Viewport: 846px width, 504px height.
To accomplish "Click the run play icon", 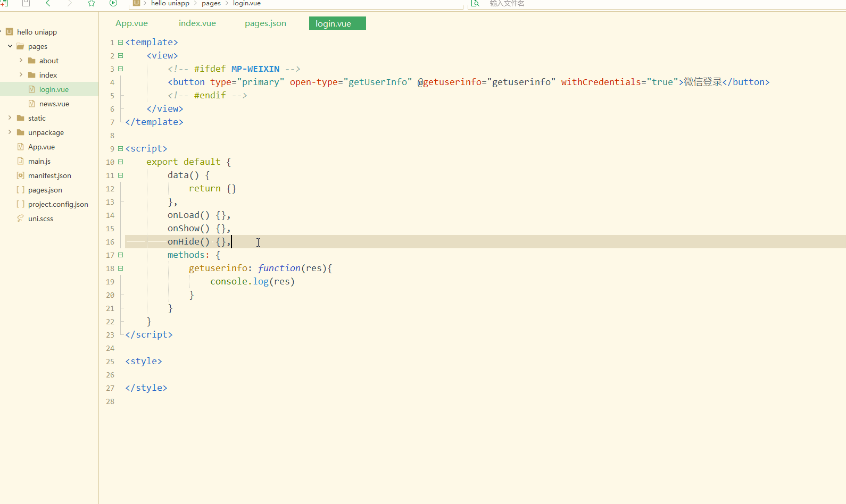I will (113, 3).
